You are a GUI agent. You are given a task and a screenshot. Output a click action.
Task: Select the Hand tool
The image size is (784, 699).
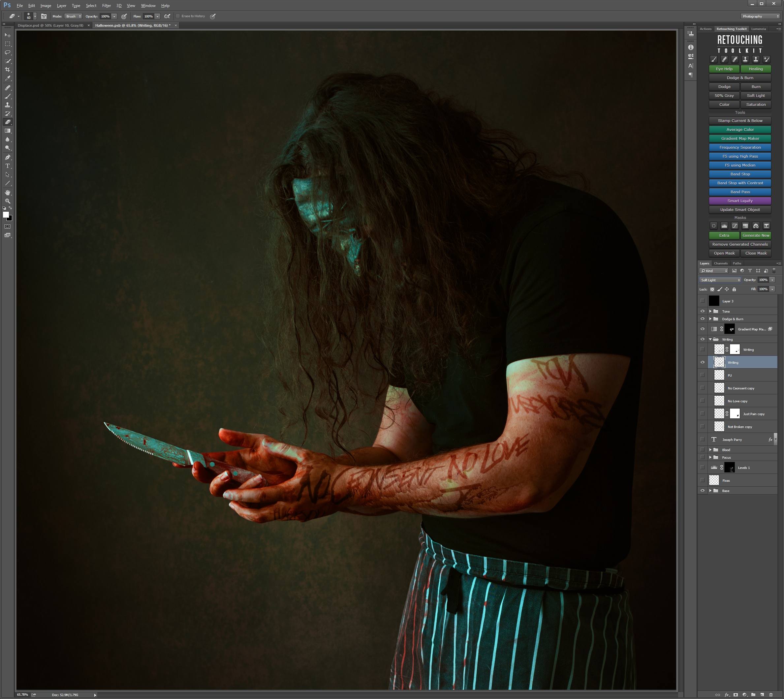pyautogui.click(x=8, y=193)
